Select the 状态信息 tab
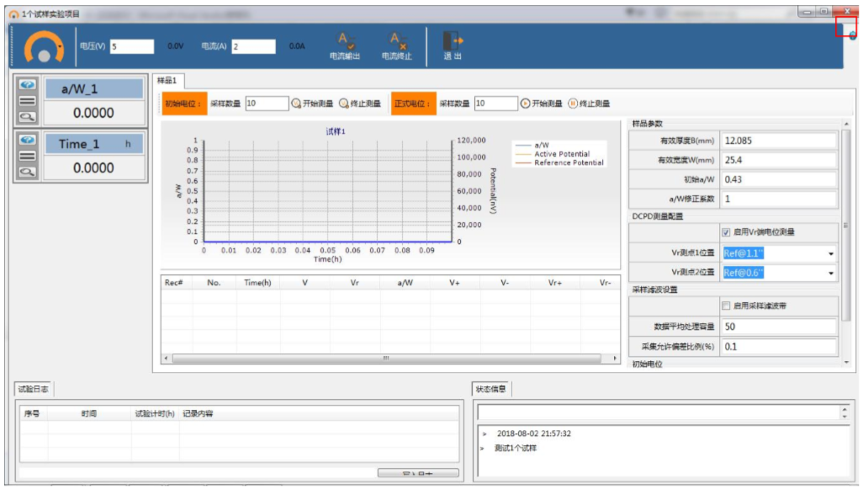This screenshot has height=494, width=868. pos(492,389)
